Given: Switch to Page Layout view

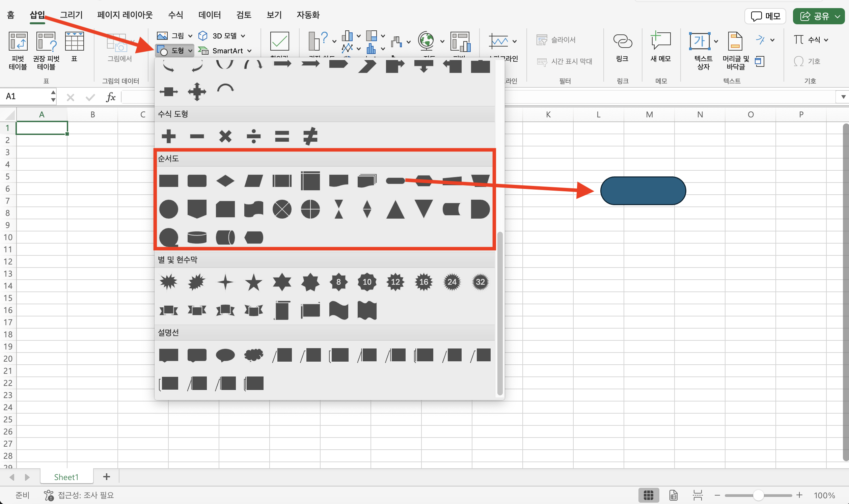Looking at the screenshot, I should (674, 495).
